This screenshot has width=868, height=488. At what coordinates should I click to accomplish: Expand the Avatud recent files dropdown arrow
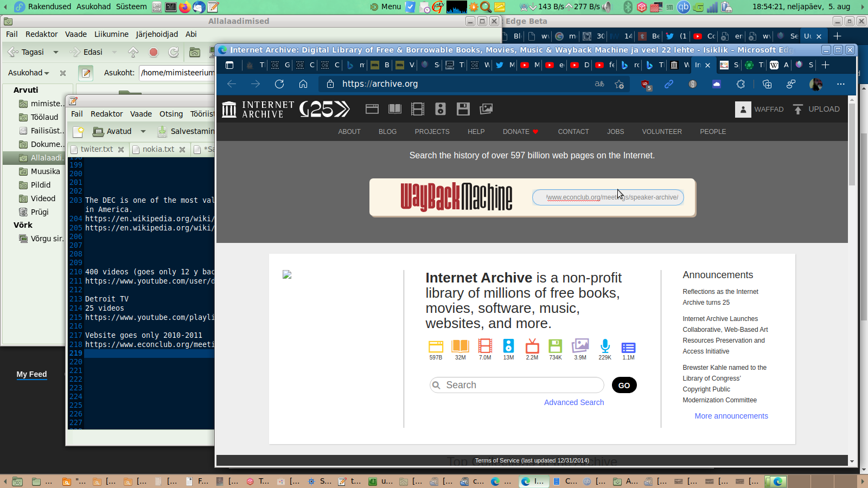pos(143,131)
